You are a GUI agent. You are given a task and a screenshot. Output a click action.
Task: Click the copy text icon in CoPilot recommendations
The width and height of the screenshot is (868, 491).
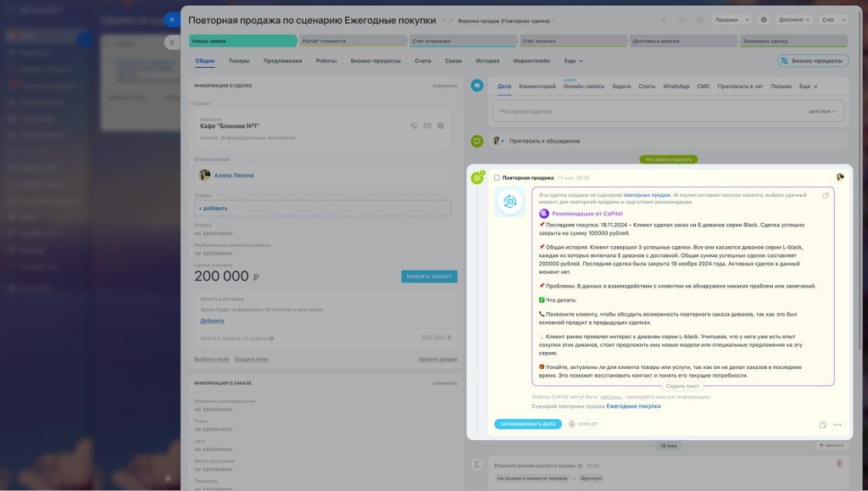pyautogui.click(x=826, y=195)
